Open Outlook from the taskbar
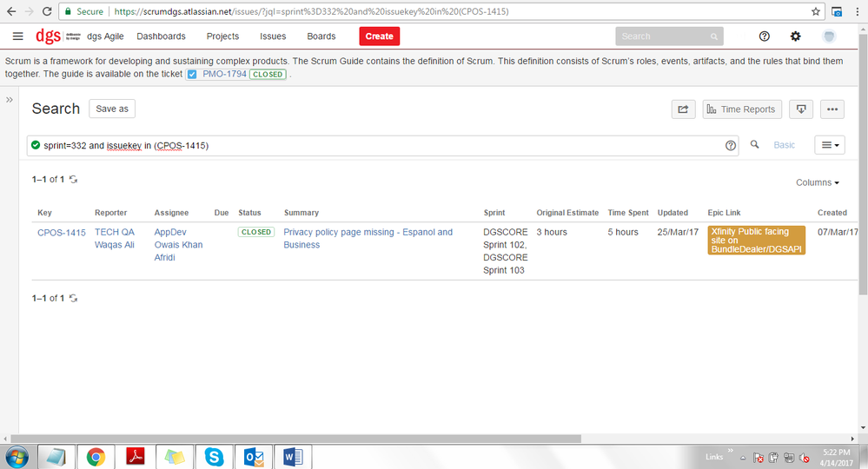 (254, 457)
